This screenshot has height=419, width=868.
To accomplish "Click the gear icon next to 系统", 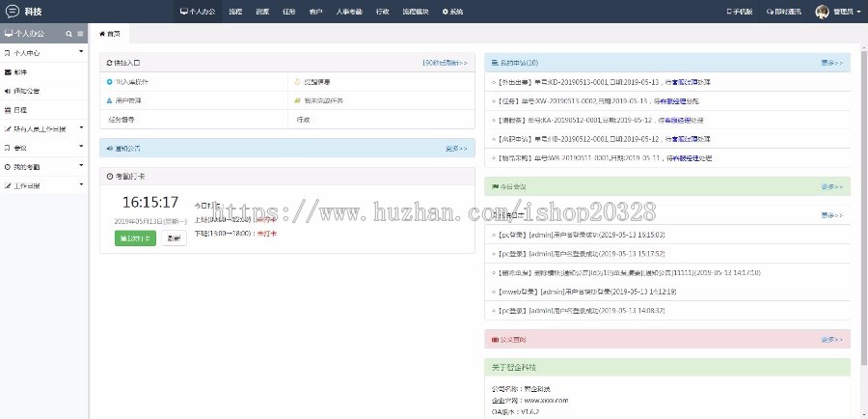I will tap(445, 11).
